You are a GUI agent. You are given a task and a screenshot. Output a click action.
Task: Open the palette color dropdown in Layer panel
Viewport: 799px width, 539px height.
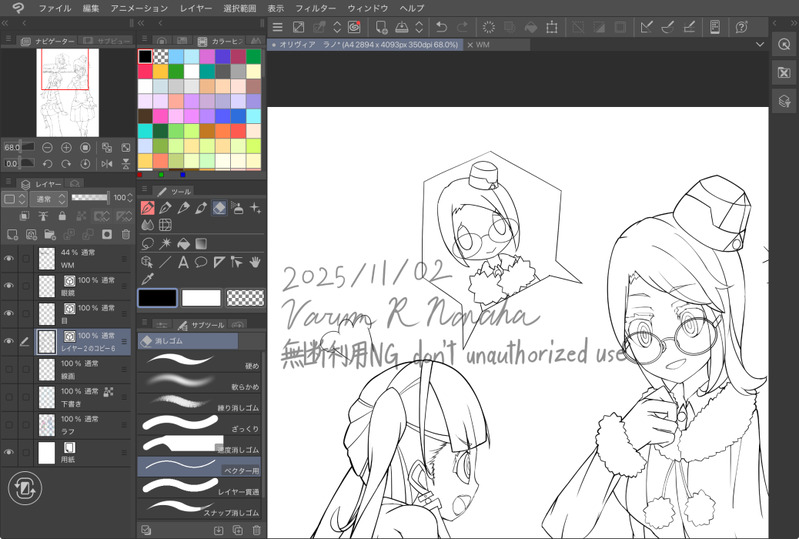(x=14, y=199)
